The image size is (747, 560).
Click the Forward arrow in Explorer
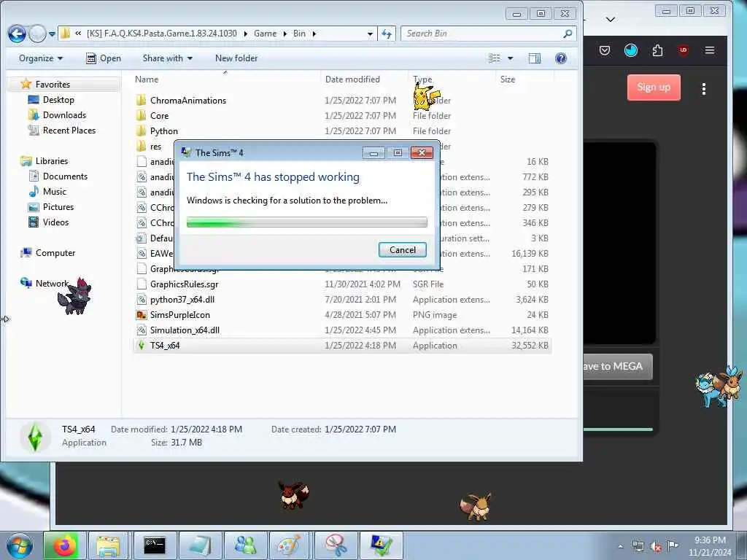pos(37,34)
